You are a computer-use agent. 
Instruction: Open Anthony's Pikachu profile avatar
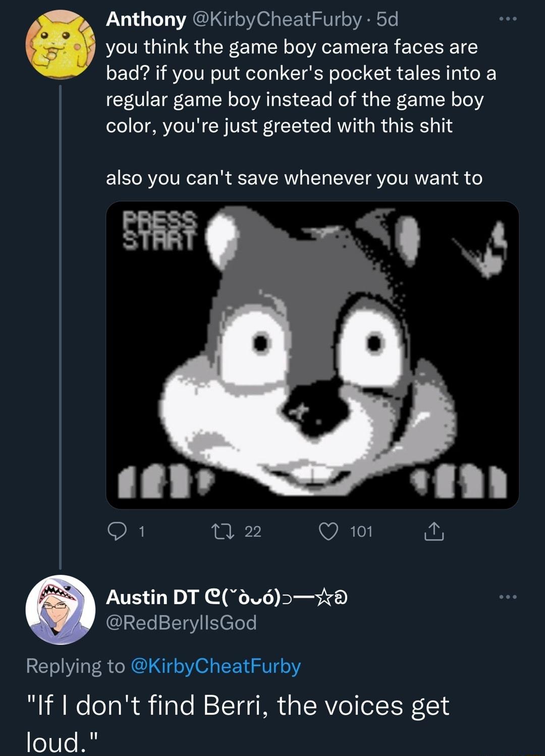pos(61,46)
